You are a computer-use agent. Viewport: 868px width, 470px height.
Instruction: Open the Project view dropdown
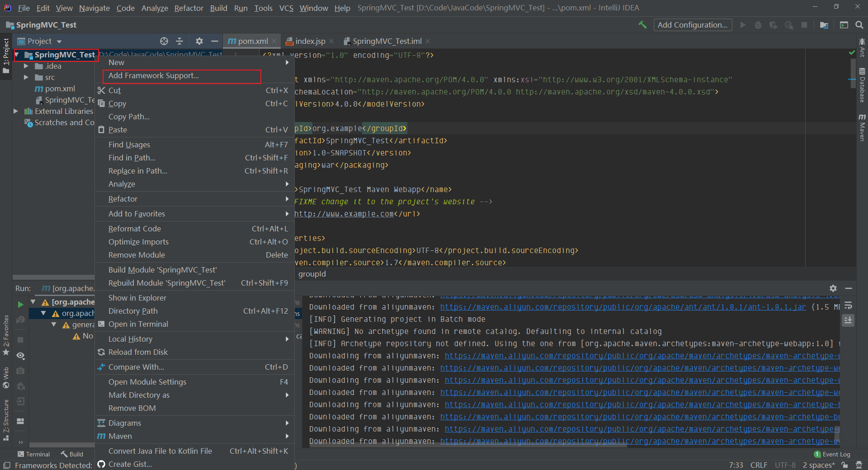point(59,42)
